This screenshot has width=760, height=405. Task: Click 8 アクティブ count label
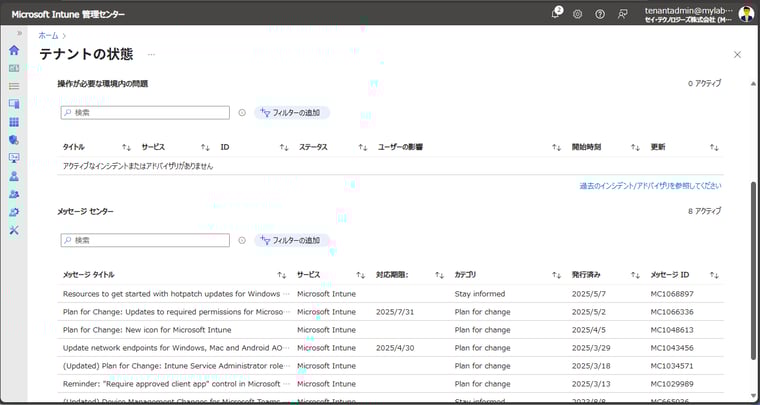[x=704, y=211]
